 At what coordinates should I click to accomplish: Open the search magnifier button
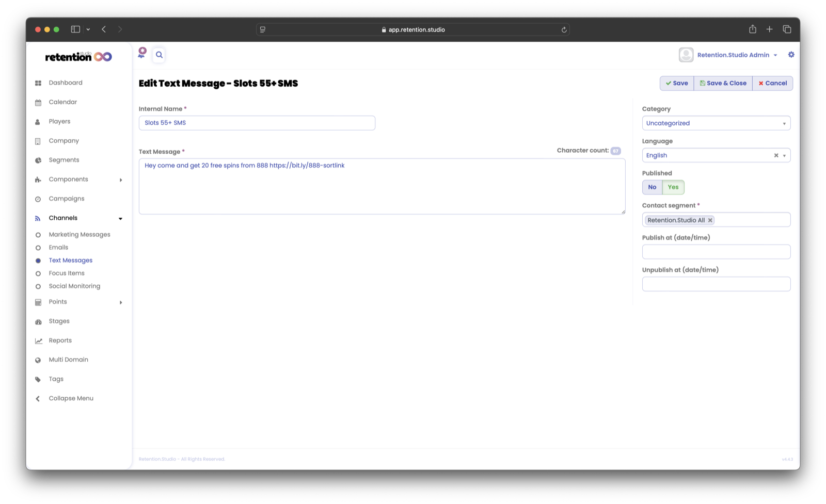[x=159, y=55]
